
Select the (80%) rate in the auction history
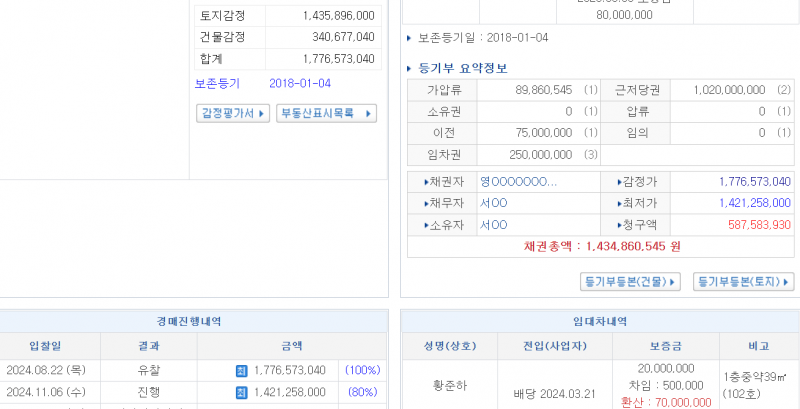[x=362, y=392]
